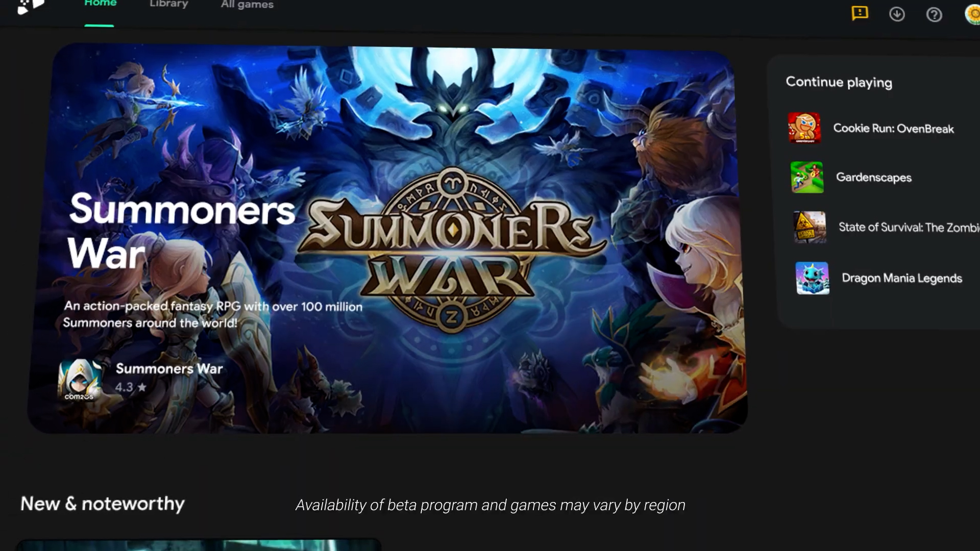Open Cookie Run: OvenBreak title link
The height and width of the screenshot is (551, 980).
[894, 129]
